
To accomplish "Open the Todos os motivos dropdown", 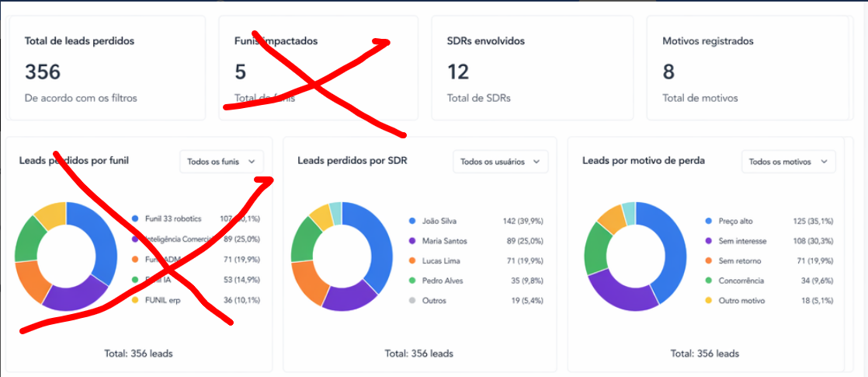I will (x=788, y=162).
